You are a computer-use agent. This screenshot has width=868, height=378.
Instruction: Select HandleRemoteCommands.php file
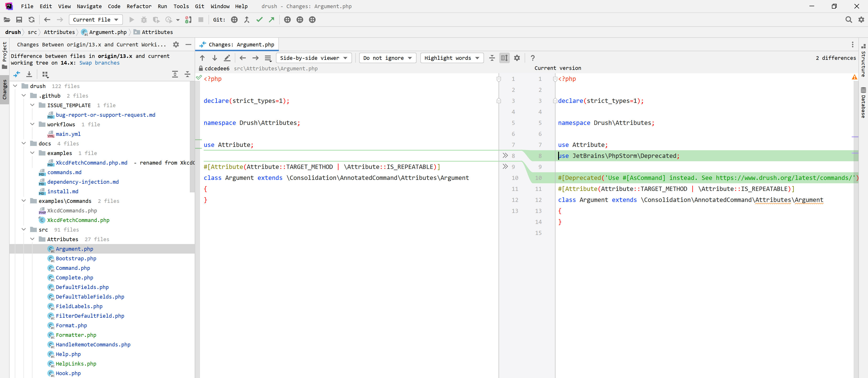93,345
